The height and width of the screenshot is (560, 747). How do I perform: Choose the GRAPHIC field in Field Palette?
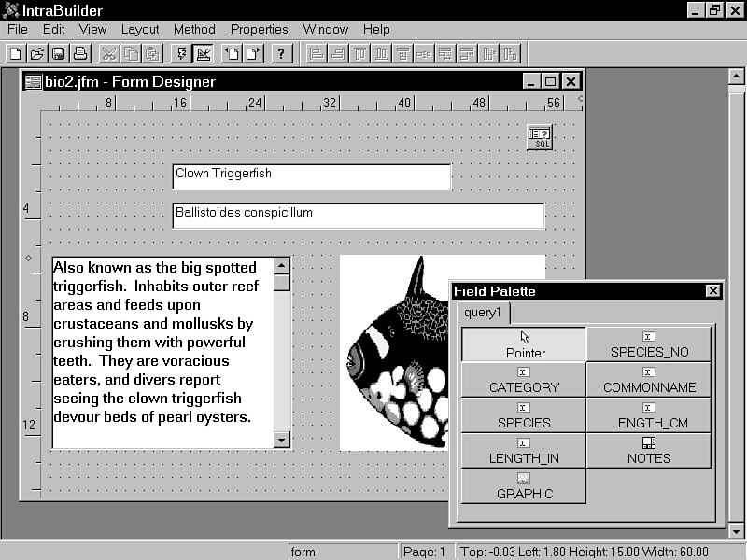tap(524, 485)
